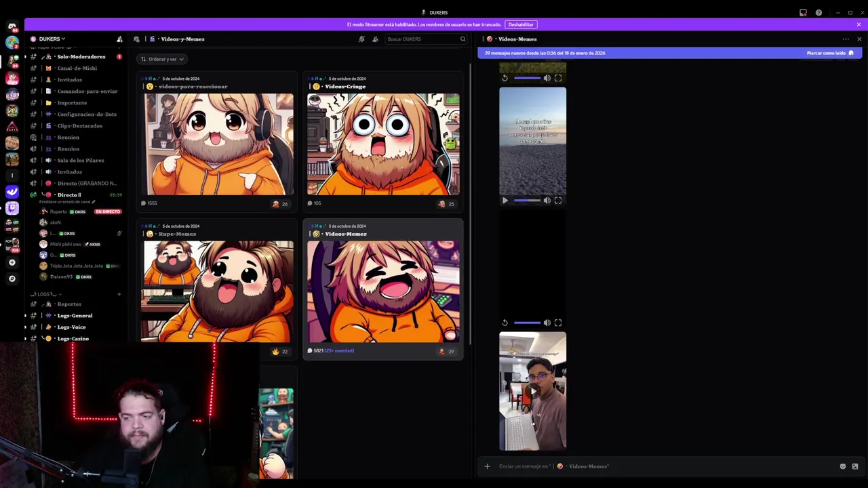Open more options ellipsis in Videos-Memes thread
The image size is (868, 488).
tap(846, 39)
